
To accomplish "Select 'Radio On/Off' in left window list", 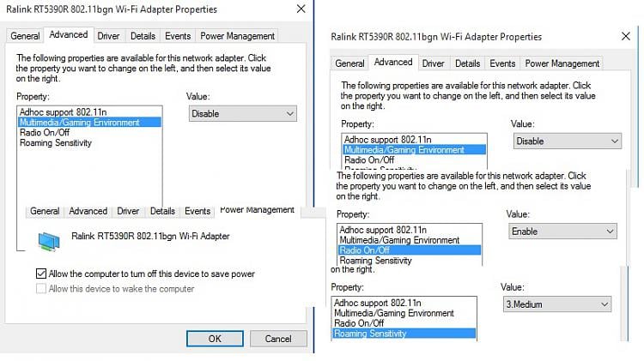I will [x=89, y=133].
